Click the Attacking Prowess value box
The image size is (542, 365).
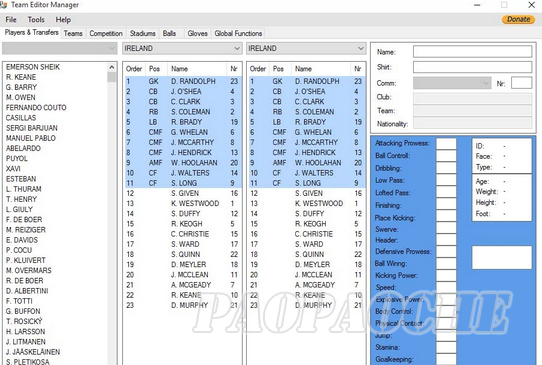pos(446,143)
